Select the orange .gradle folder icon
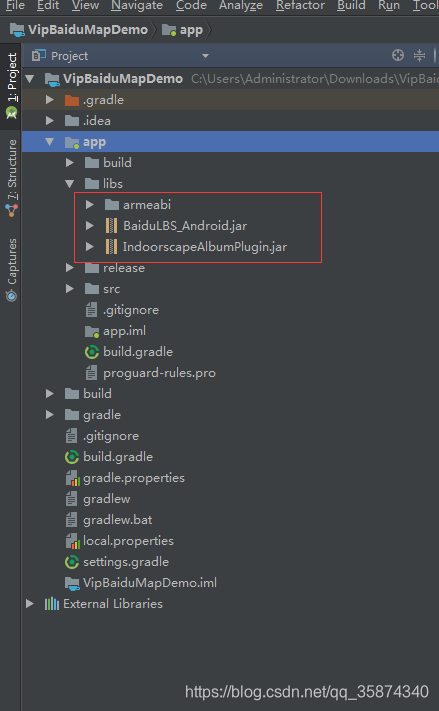 click(72, 100)
